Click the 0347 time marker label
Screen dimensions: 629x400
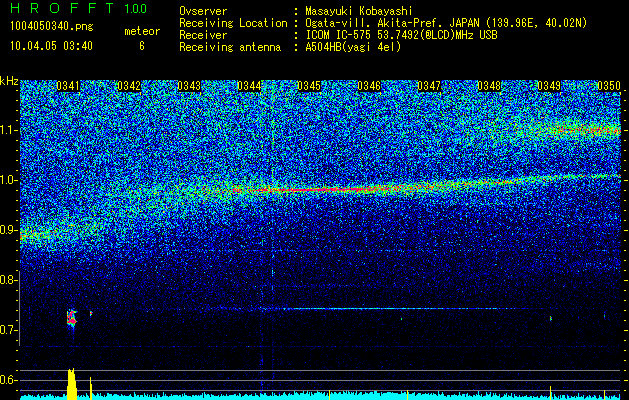coord(429,86)
